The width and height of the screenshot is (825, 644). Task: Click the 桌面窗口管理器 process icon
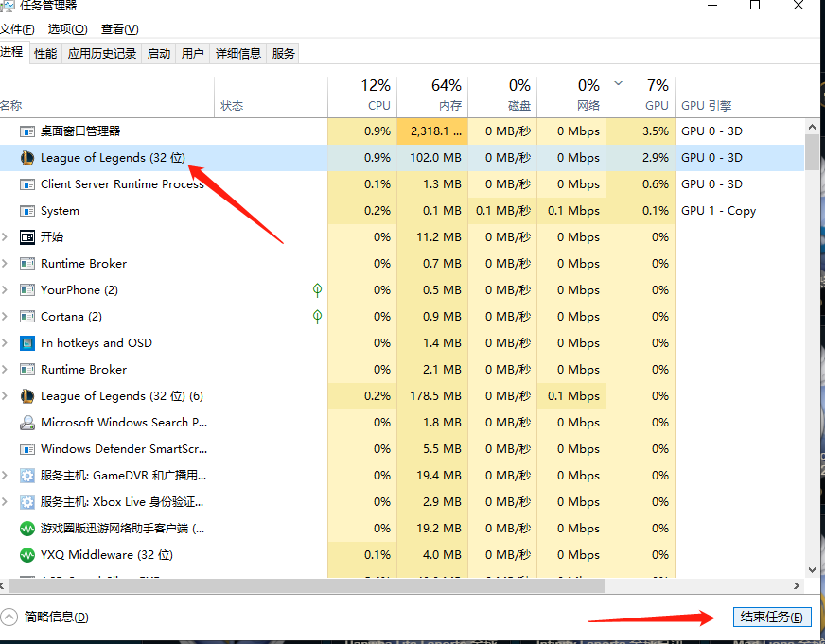(x=26, y=131)
